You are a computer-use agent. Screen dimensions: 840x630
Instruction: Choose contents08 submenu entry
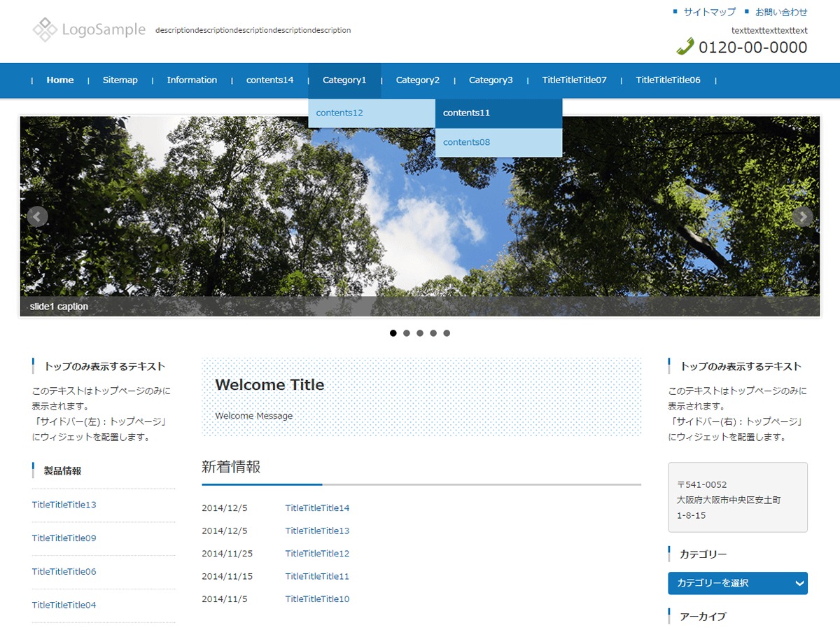(x=498, y=142)
